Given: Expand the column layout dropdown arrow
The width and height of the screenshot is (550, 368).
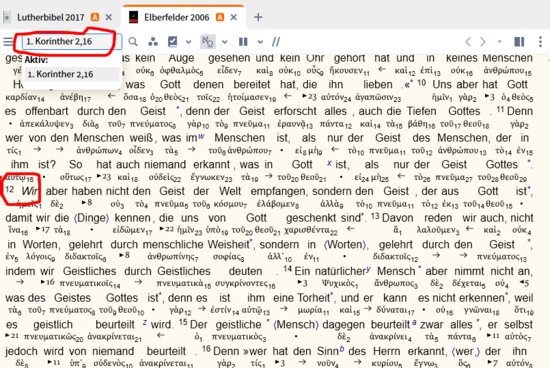Looking at the screenshot, I should pos(260,42).
